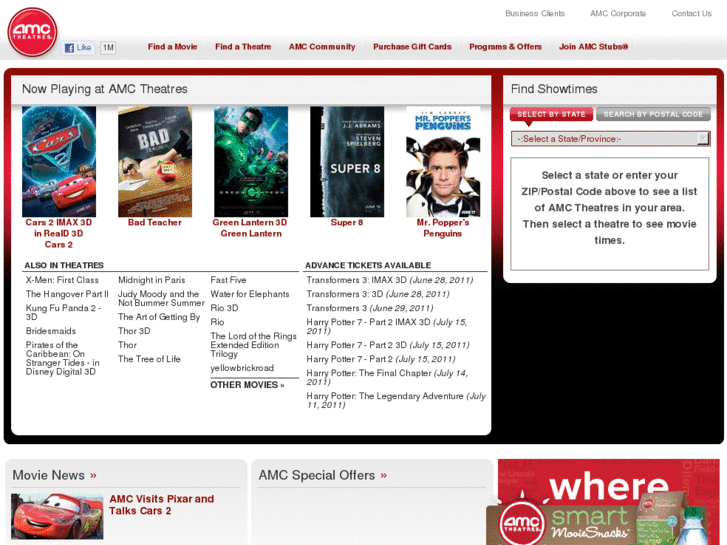This screenshot has height=545, width=727.
Task: Open Harry Potter 7 Part 2 IMAX 3D
Action: click(387, 326)
